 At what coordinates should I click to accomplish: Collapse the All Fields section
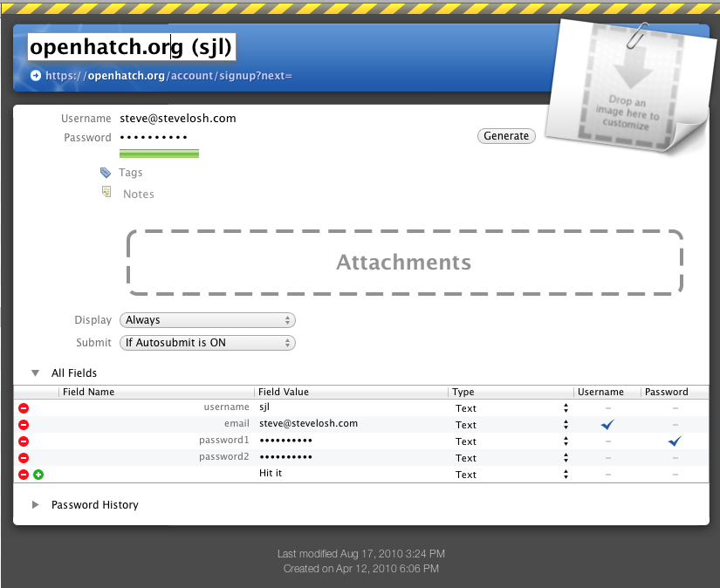[x=36, y=373]
